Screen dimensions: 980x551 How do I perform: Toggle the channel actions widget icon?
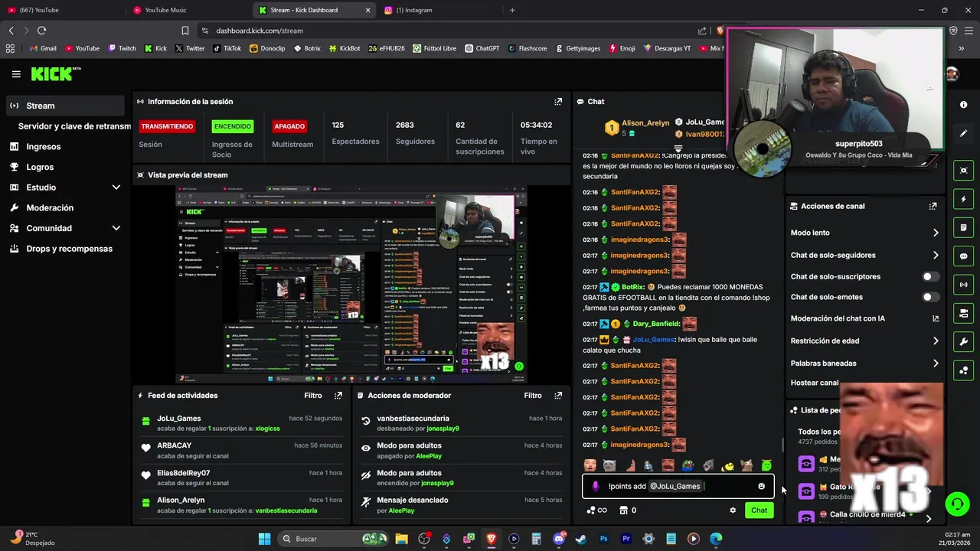[963, 313]
